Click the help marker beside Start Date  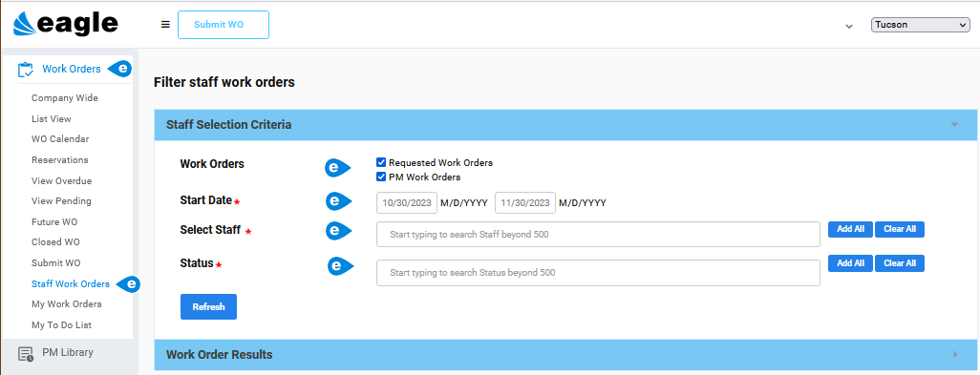pyautogui.click(x=339, y=201)
